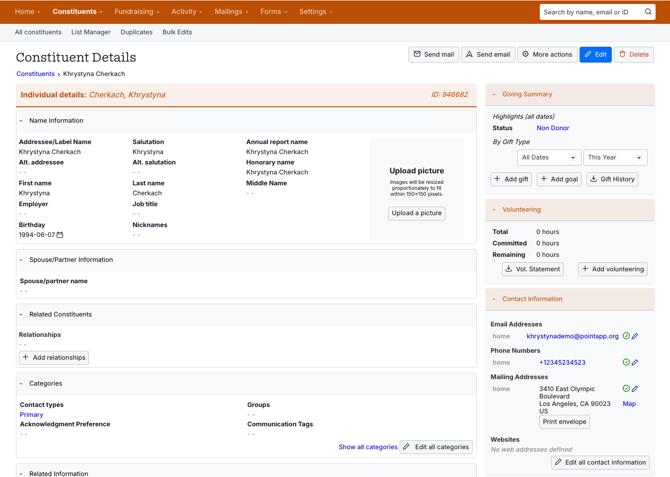
Task: Collapse Spouse/Partner Information section
Action: pos(21,260)
